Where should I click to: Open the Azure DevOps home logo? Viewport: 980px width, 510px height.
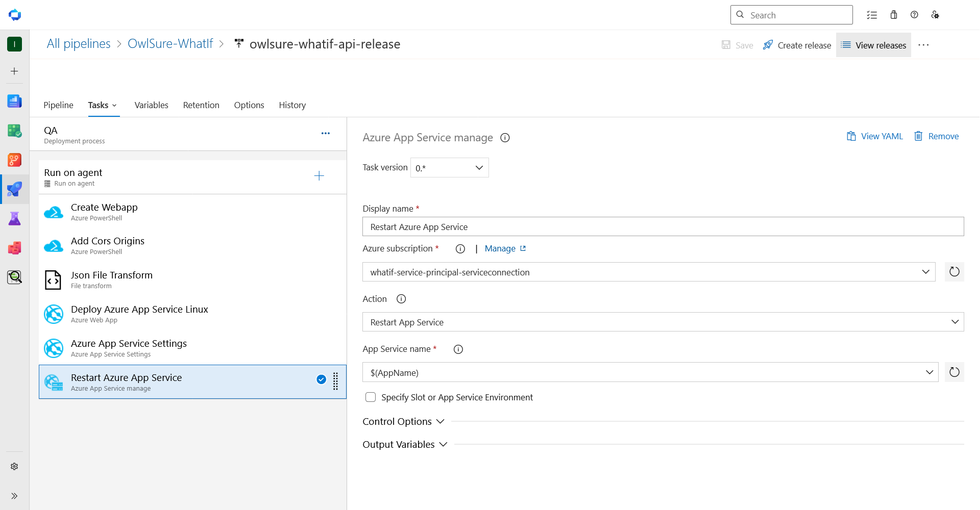coord(15,15)
